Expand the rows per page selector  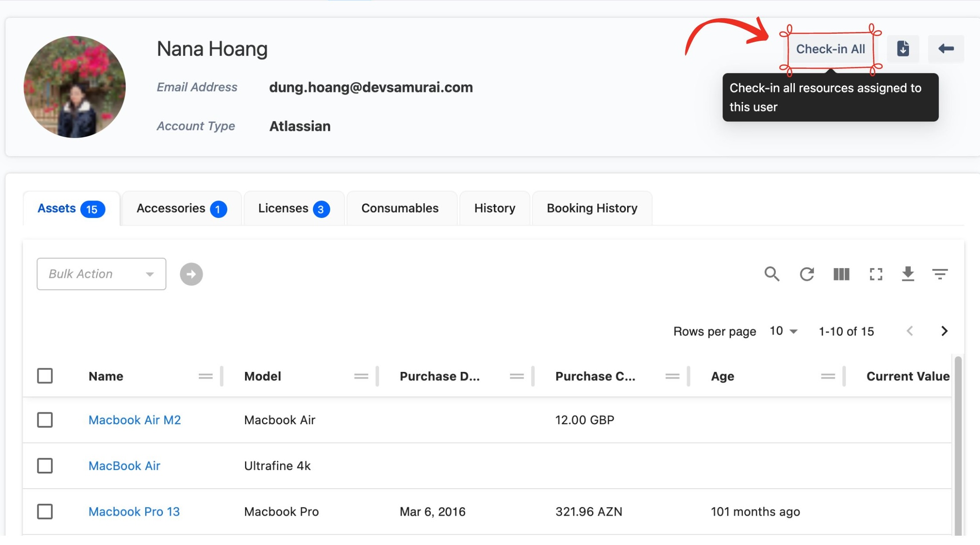pos(784,331)
